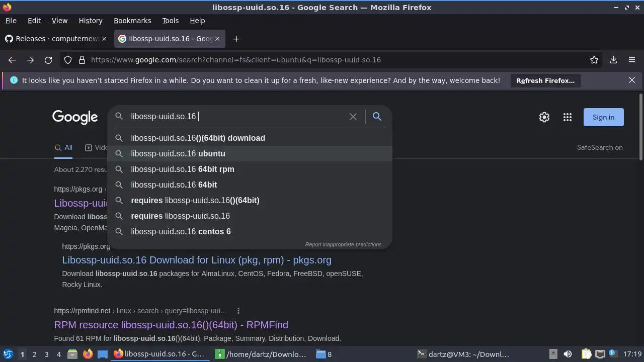644x362 pixels.
Task: Click the taskbar clock 17:19
Action: pyautogui.click(x=632, y=354)
